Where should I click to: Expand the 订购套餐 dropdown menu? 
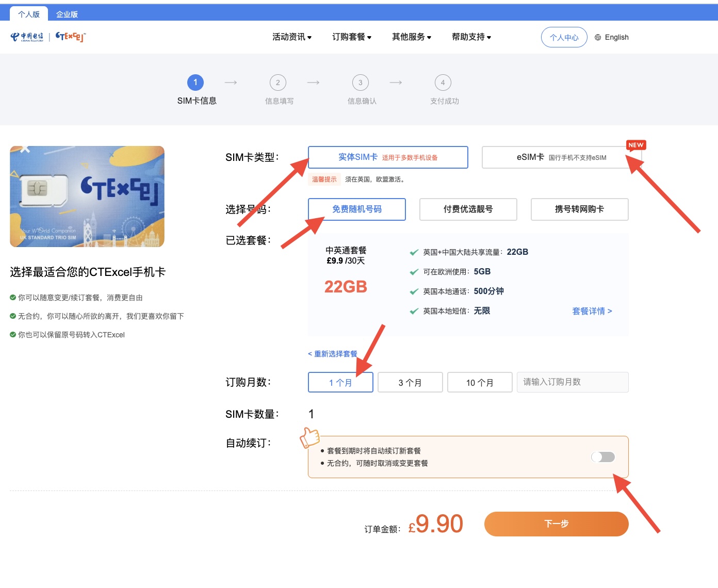click(352, 37)
